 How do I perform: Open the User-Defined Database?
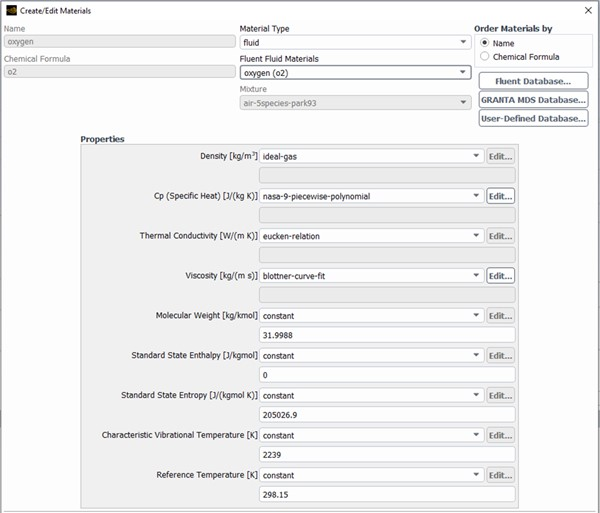533,119
